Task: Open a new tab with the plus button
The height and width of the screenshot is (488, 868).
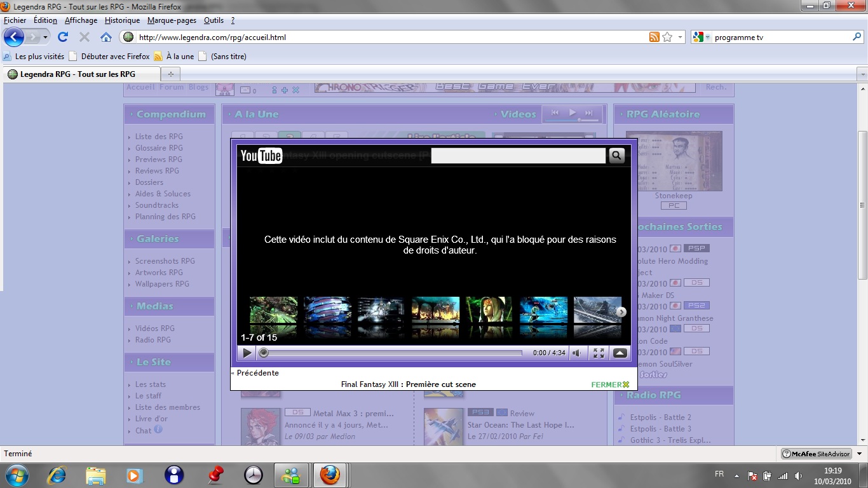Action: tap(171, 74)
